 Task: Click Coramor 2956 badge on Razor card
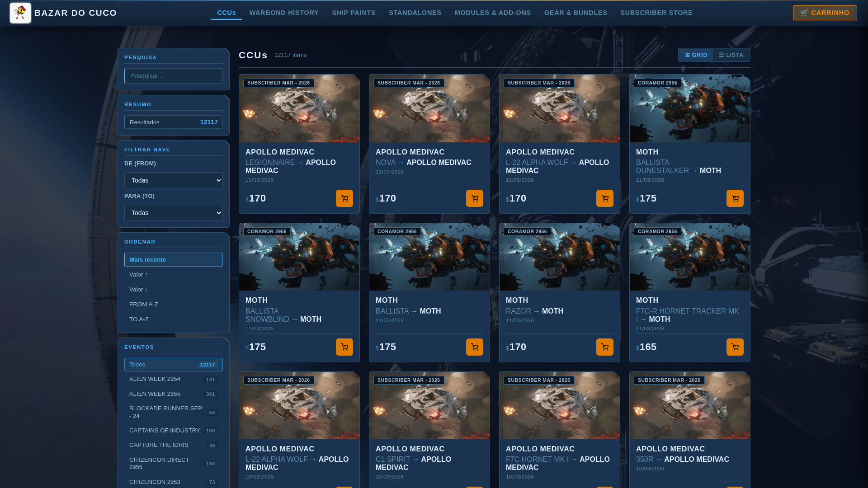[x=527, y=231]
